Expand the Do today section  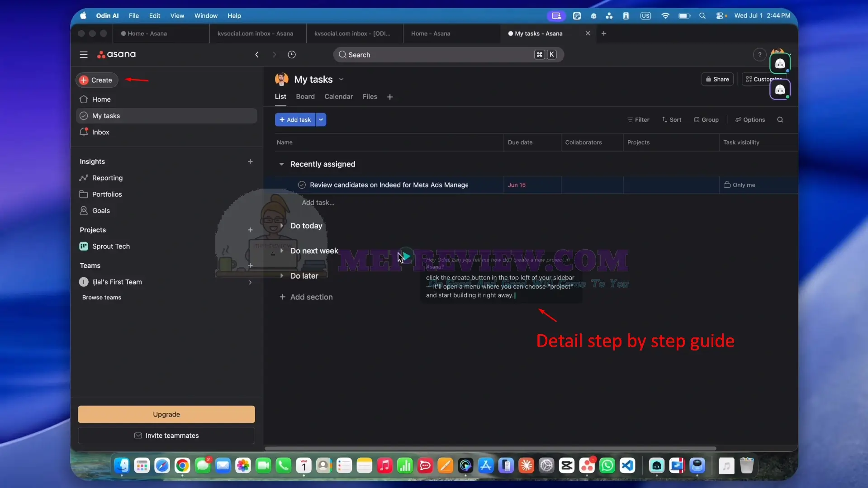281,226
